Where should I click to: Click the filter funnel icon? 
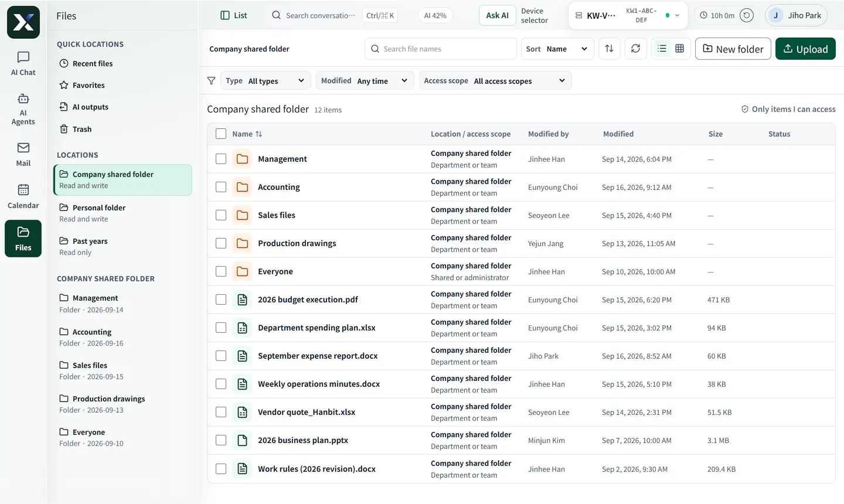(211, 81)
